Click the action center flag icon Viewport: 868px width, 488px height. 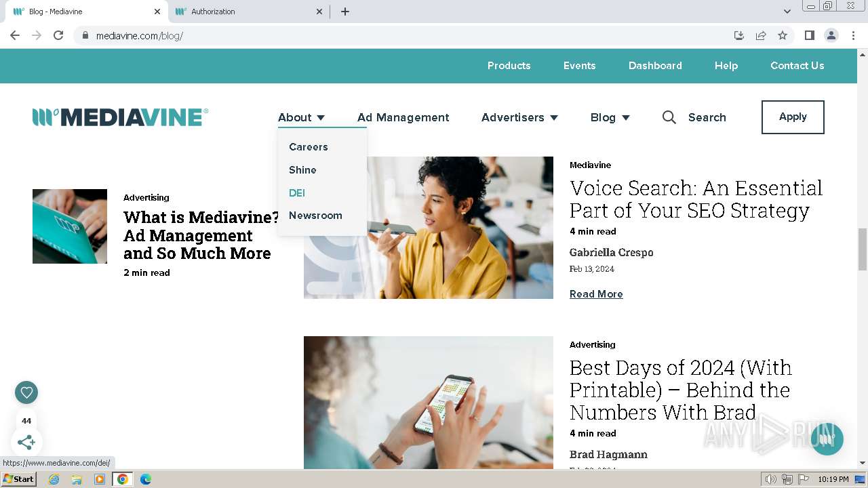pyautogui.click(x=804, y=479)
